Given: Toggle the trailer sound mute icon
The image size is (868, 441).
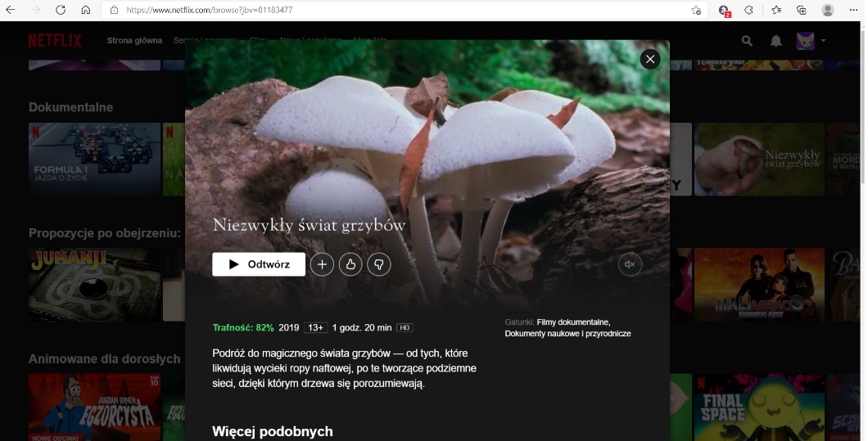Looking at the screenshot, I should coord(630,264).
